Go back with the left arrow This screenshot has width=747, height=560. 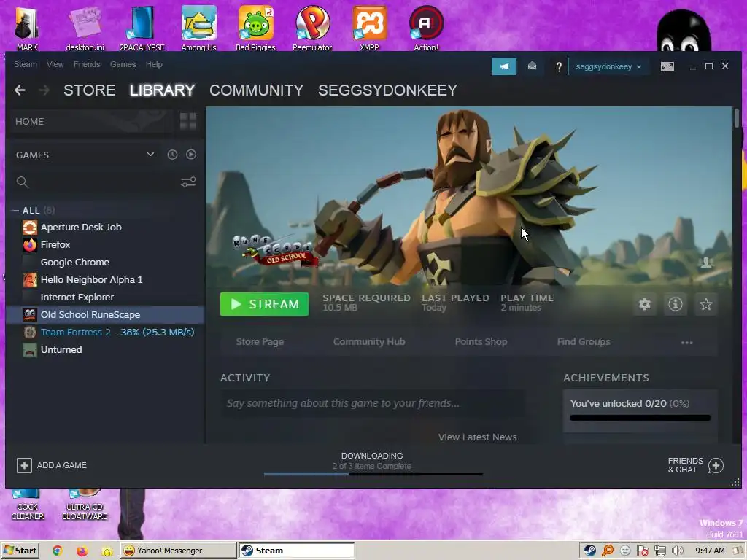pyautogui.click(x=20, y=90)
